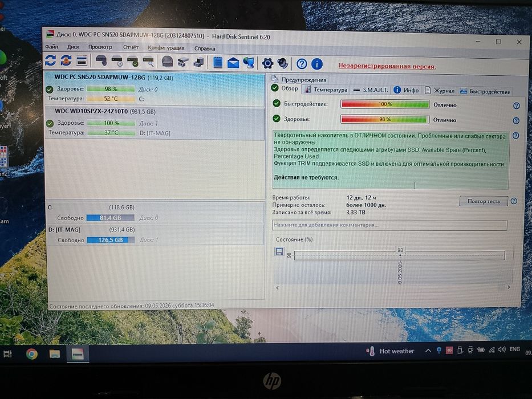The height and width of the screenshot is (399, 532).
Task: Click the globe and monitor network icon
Action: point(249,63)
